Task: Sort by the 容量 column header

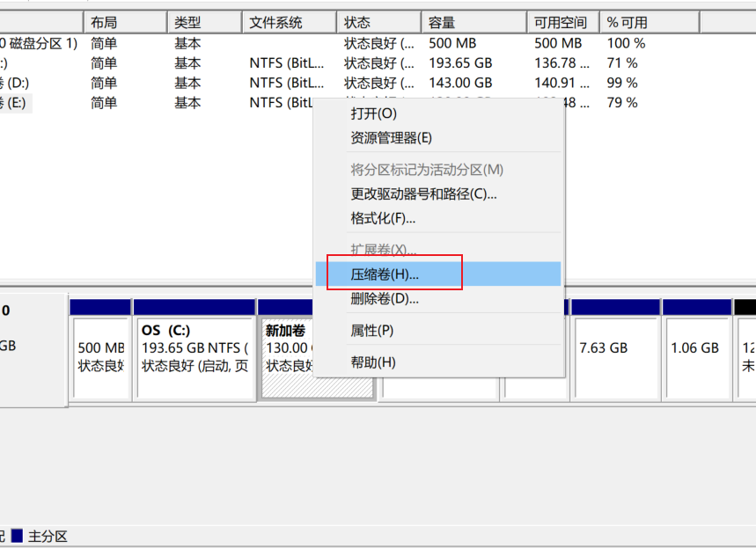Action: (474, 22)
